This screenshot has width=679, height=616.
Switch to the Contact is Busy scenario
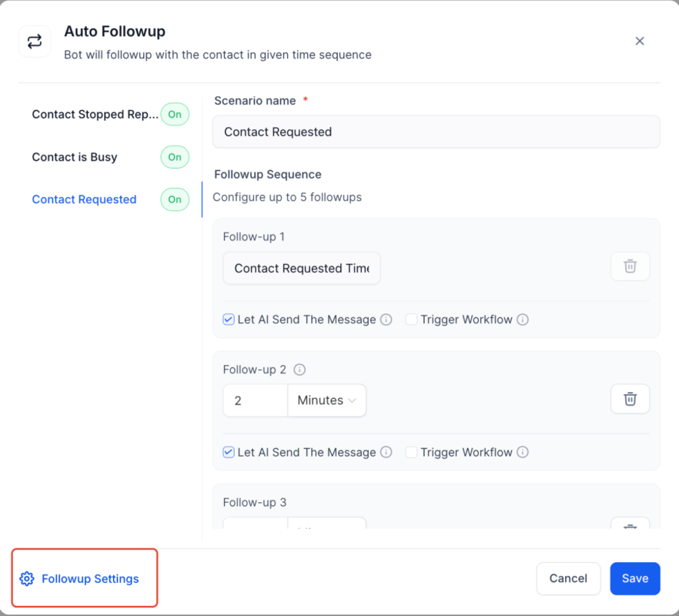73,157
